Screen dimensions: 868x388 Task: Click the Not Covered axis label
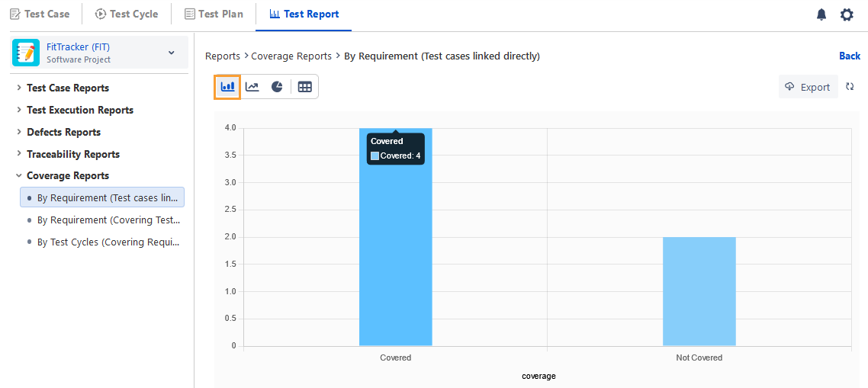pos(699,358)
